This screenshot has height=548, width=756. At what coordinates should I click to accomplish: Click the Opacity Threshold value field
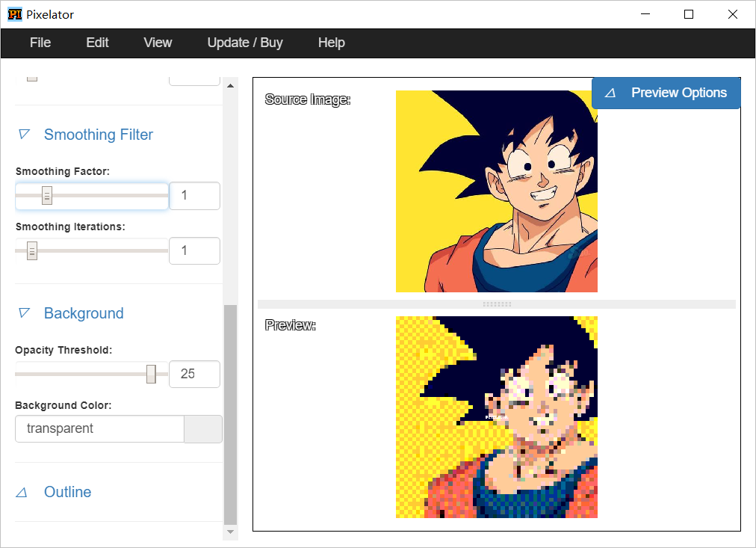tap(194, 374)
